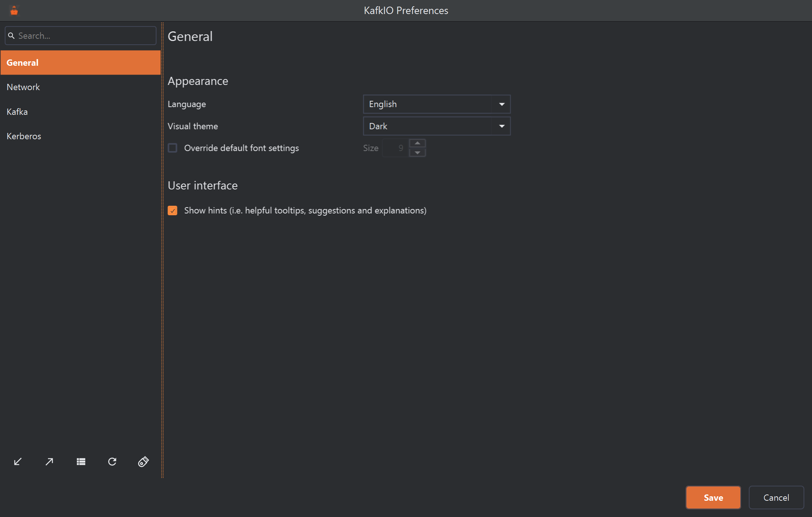Click the font Size value field
Screen dimensions: 812x517
[396, 148]
